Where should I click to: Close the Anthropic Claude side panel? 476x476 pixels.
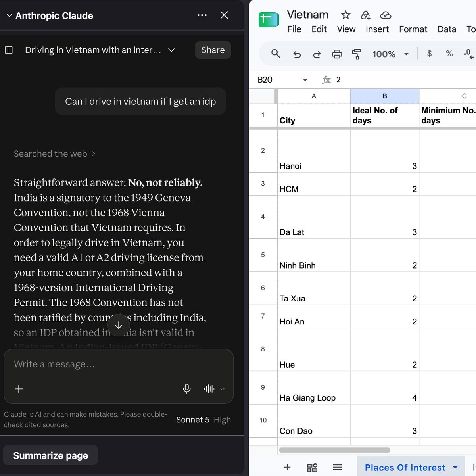[224, 15]
